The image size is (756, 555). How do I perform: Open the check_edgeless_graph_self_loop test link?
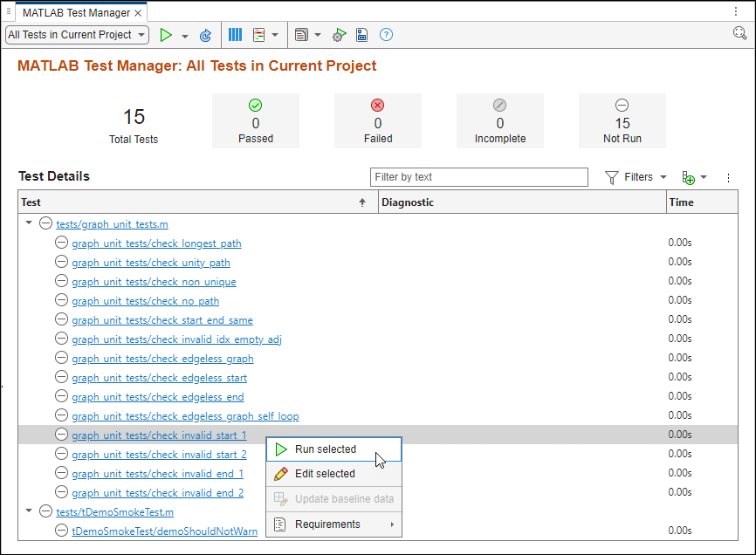pyautogui.click(x=185, y=416)
